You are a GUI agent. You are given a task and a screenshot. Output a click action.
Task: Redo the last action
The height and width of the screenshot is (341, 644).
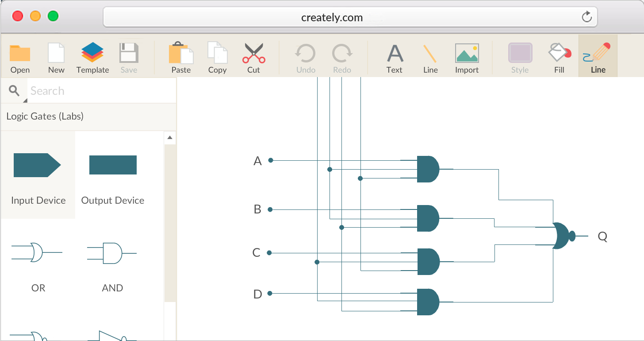(342, 53)
